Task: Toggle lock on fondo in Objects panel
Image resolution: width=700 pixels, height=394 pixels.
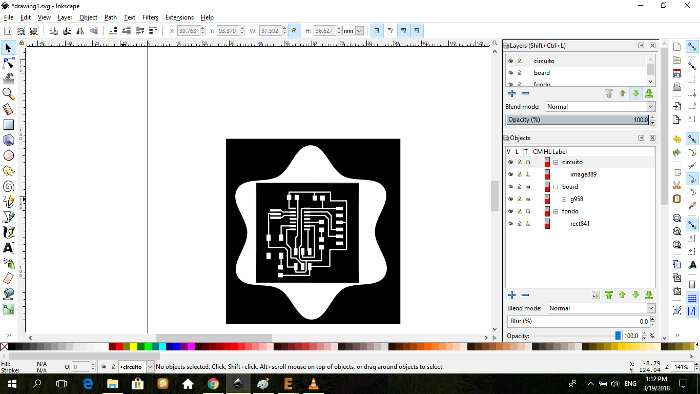Action: [520, 212]
